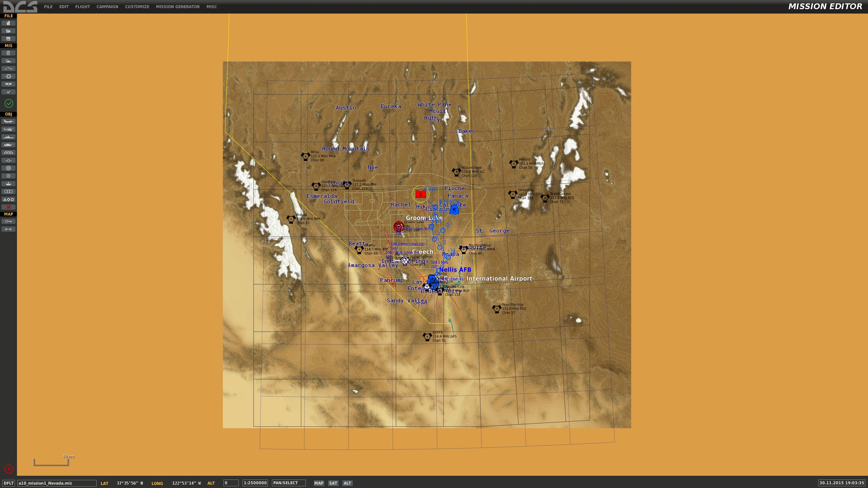Click the Bishop beacon symbol

coord(291,219)
